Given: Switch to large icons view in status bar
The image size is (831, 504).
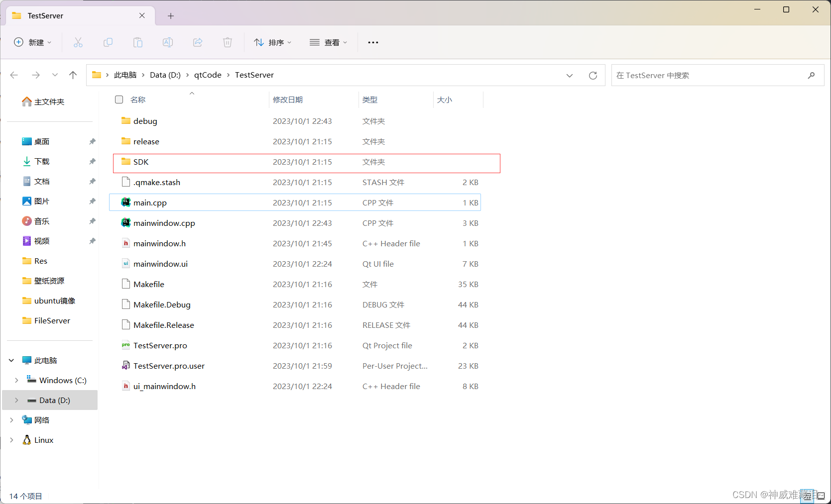Looking at the screenshot, I should [x=821, y=496].
